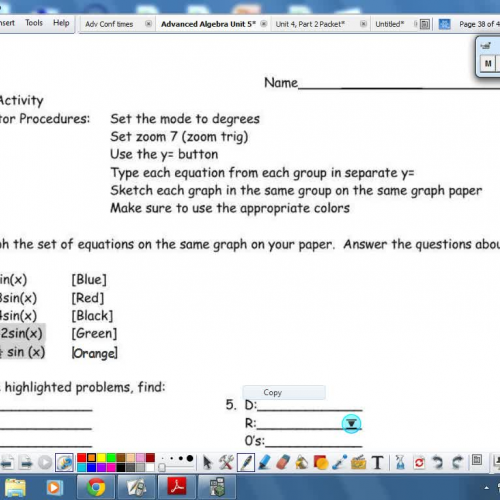Select the Fill paint bucket tool
This screenshot has width=500, height=500.
(302, 463)
